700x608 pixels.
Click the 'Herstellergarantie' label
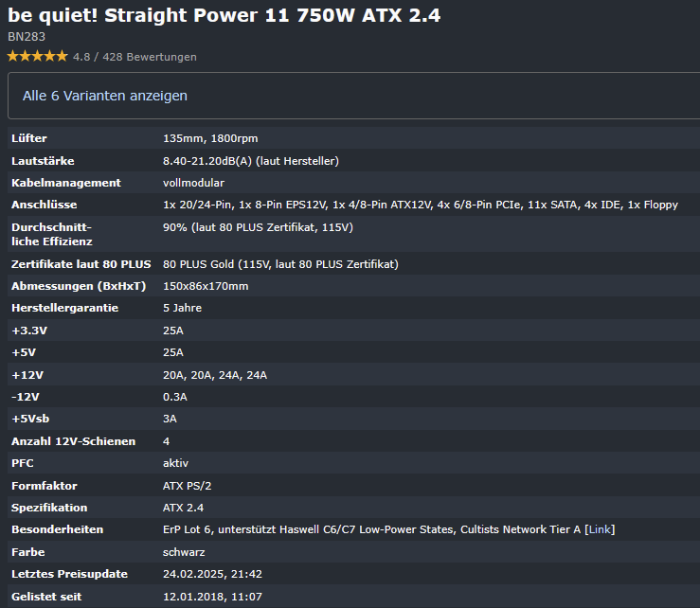click(x=64, y=308)
